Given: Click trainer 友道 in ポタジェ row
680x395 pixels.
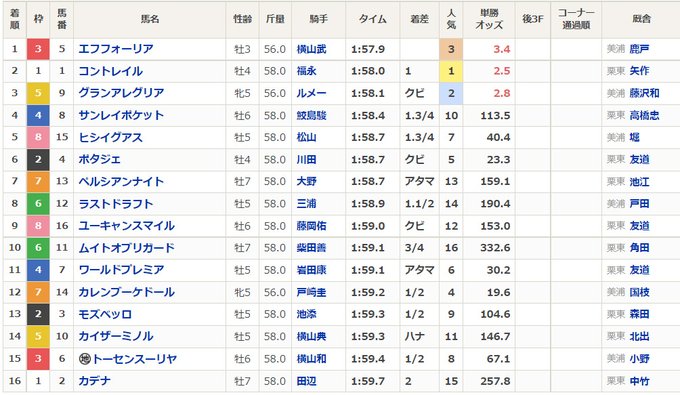Looking at the screenshot, I should [x=640, y=160].
